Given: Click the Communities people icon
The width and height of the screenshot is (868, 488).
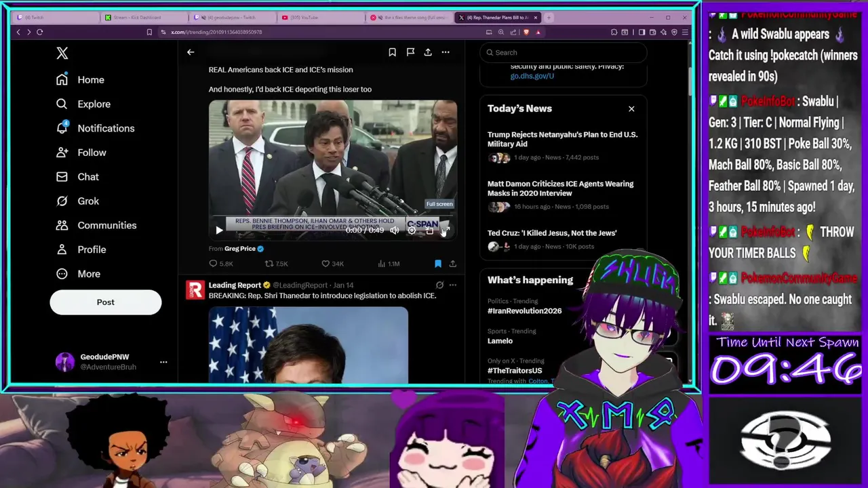Looking at the screenshot, I should (x=62, y=225).
